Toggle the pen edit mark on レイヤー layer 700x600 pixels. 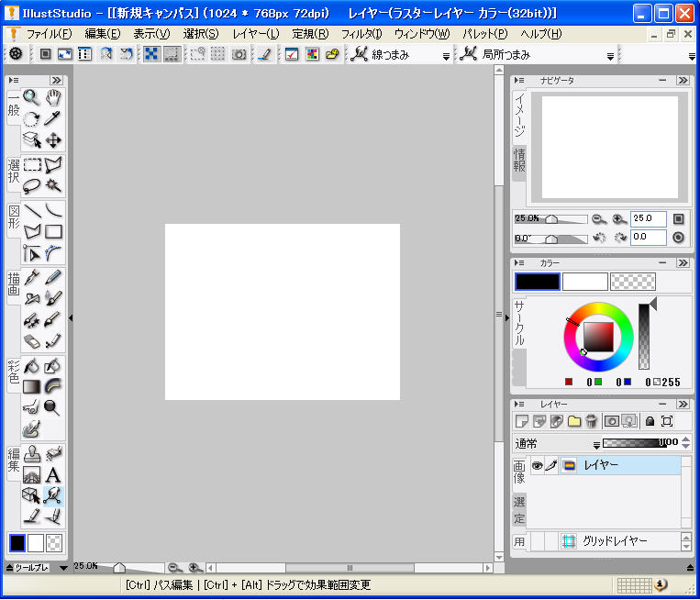click(551, 465)
